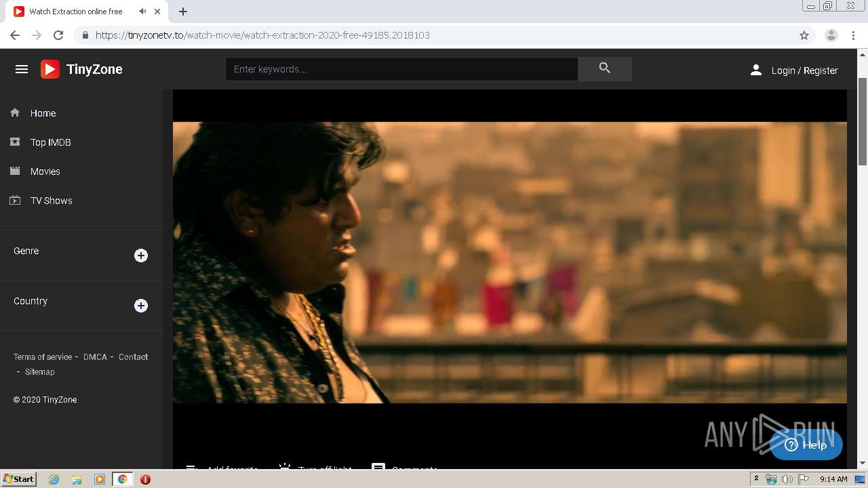The width and height of the screenshot is (868, 488).
Task: Open Login / Register
Action: click(x=804, y=70)
